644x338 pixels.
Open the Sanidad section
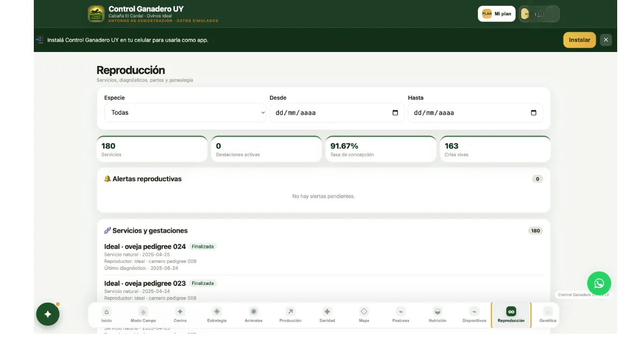click(327, 315)
